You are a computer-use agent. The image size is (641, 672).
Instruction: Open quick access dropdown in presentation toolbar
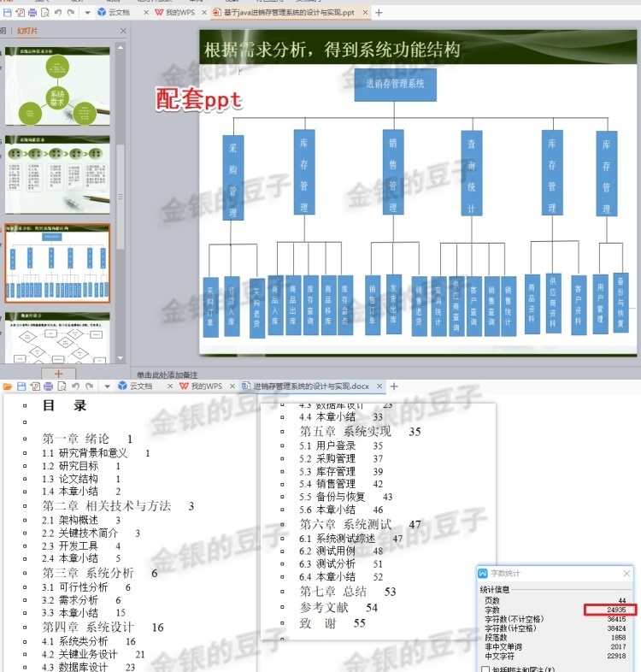(87, 13)
